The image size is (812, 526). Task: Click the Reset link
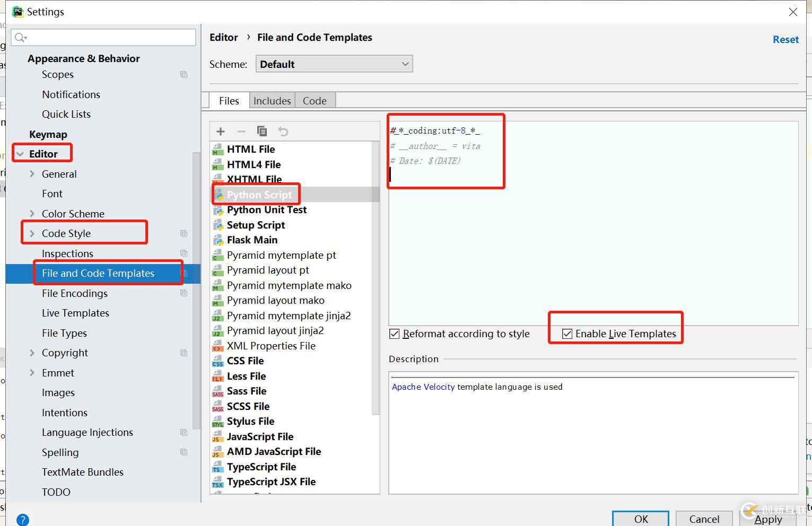[x=785, y=40]
